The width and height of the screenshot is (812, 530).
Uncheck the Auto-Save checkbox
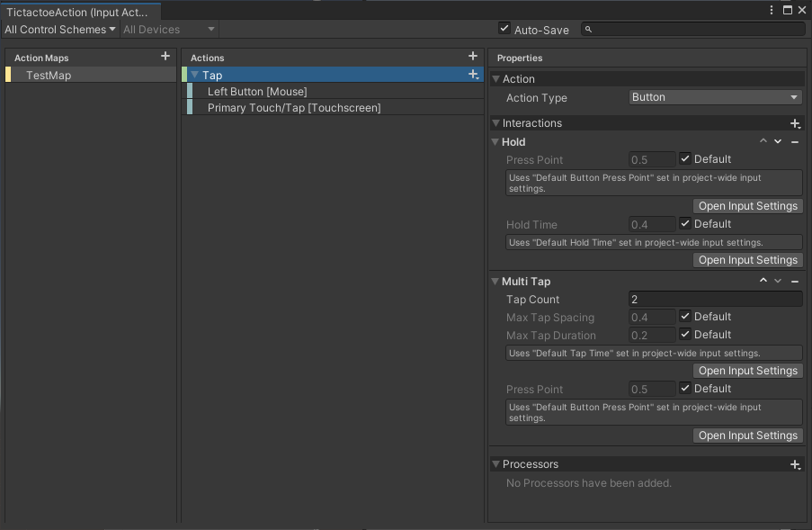tap(504, 28)
